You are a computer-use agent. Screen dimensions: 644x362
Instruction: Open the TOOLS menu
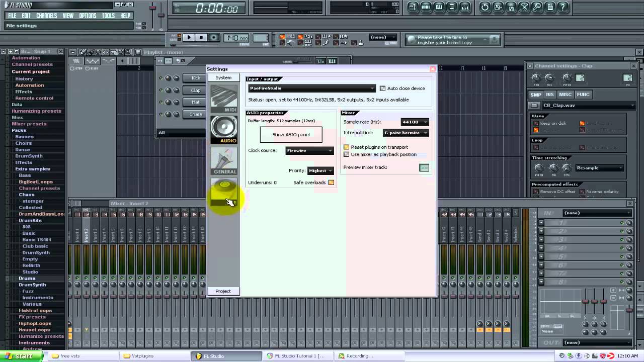(x=108, y=16)
